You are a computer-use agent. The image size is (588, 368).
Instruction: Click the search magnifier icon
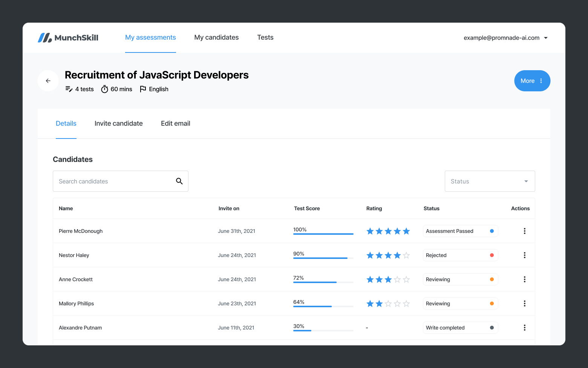[x=179, y=181]
